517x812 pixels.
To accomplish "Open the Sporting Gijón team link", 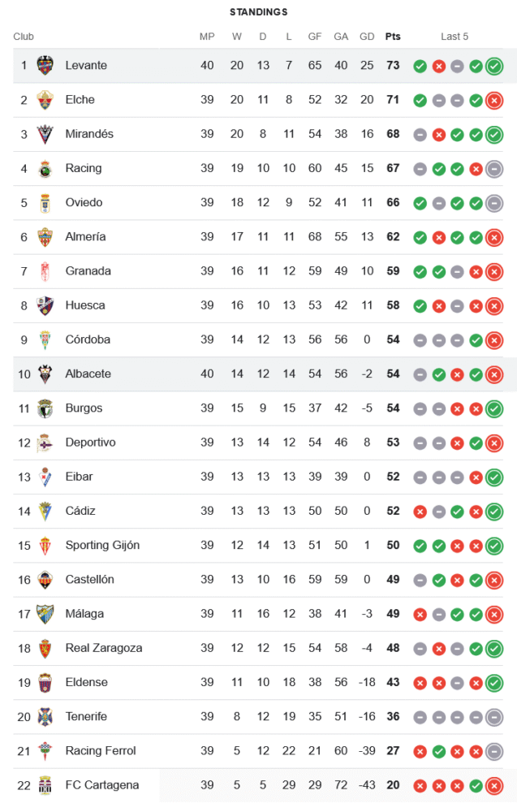I will [x=102, y=546].
